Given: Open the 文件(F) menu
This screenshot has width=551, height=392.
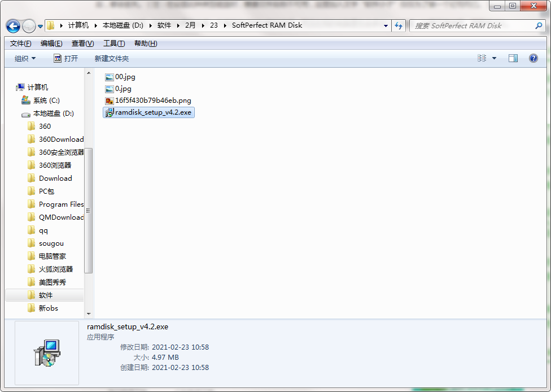Looking at the screenshot, I should coord(20,43).
